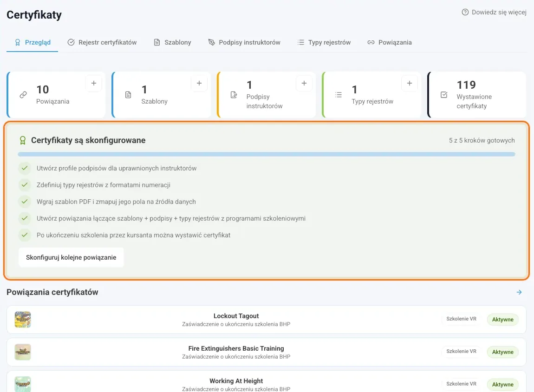534x392 pixels.
Task: Add new template via Szablony plus icon
Action: point(199,84)
